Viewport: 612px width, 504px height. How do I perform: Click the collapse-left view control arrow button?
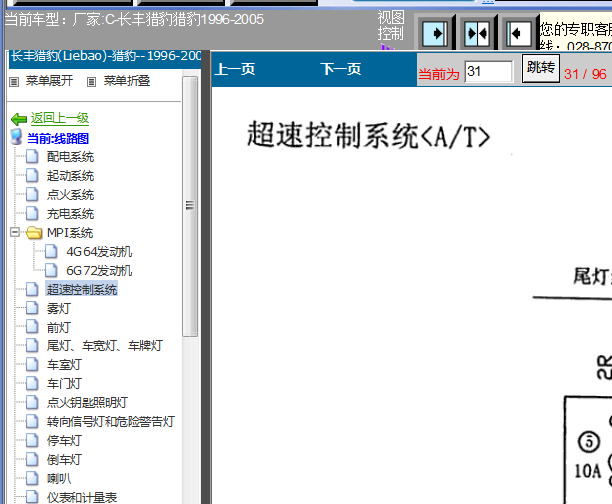tap(519, 33)
